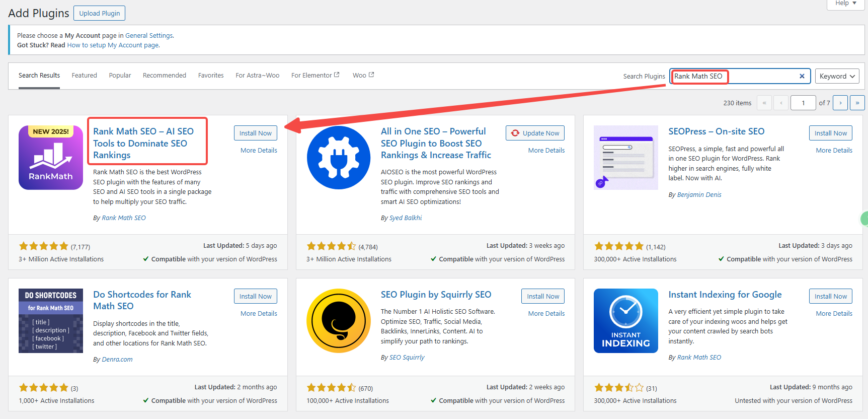
Task: Open the Popular plugins tab
Action: 120,76
